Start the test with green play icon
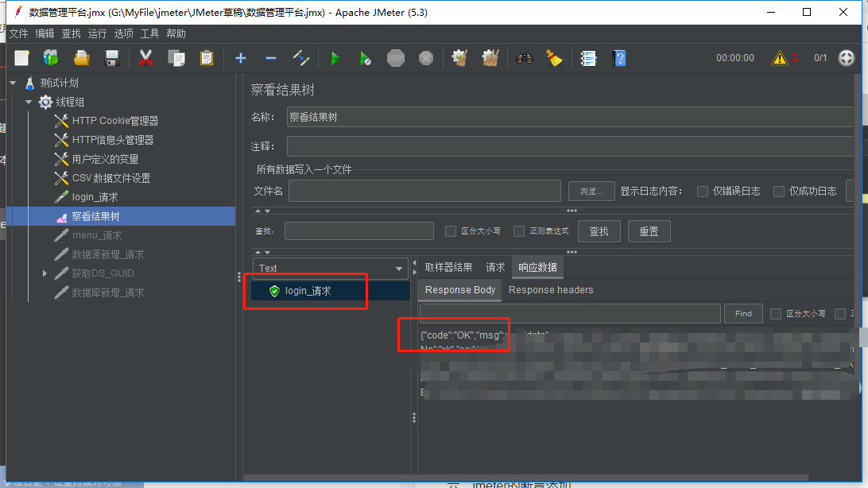This screenshot has width=868, height=488. tap(335, 58)
